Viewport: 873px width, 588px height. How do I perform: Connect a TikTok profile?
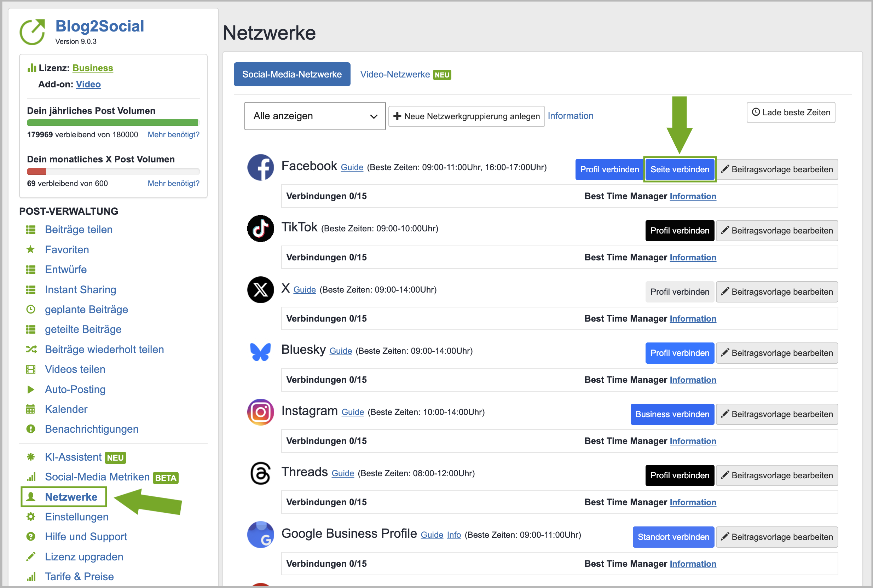[x=680, y=230]
